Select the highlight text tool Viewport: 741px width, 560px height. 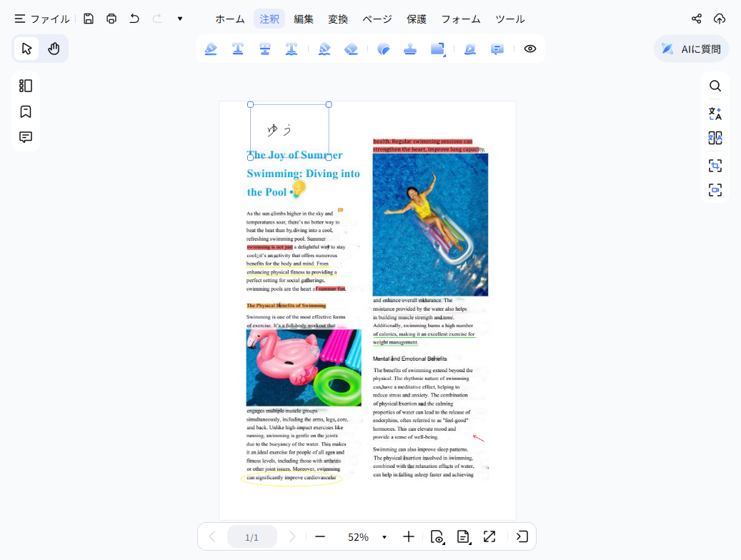211,49
